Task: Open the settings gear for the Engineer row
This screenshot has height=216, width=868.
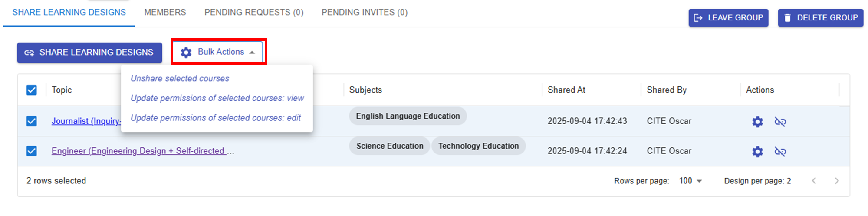Action: coord(757,151)
